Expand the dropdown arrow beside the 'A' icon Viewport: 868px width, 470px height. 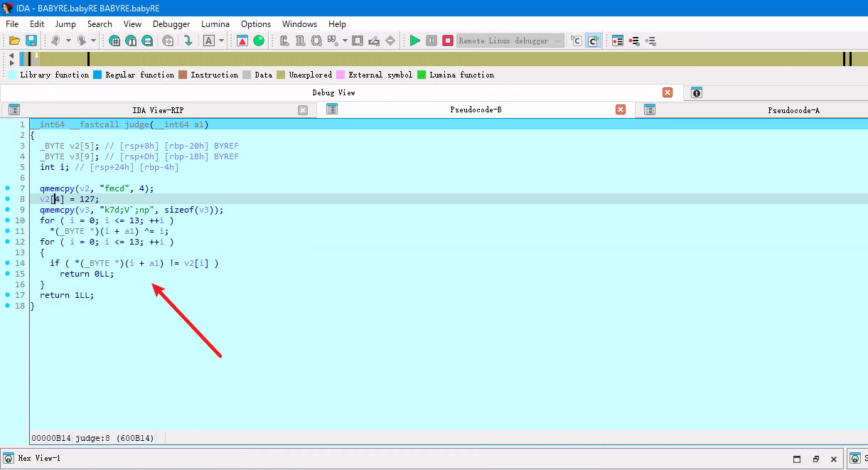[221, 41]
